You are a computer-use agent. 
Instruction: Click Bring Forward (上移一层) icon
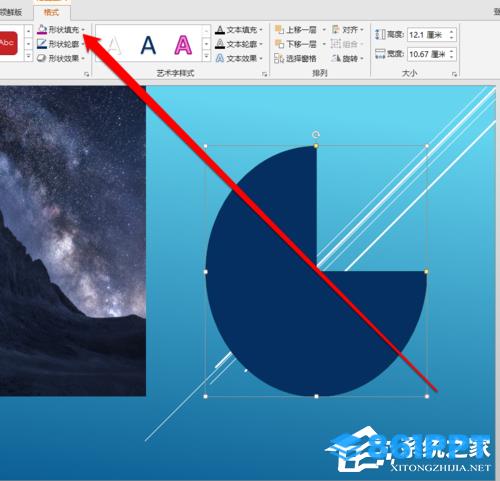pyautogui.click(x=279, y=30)
